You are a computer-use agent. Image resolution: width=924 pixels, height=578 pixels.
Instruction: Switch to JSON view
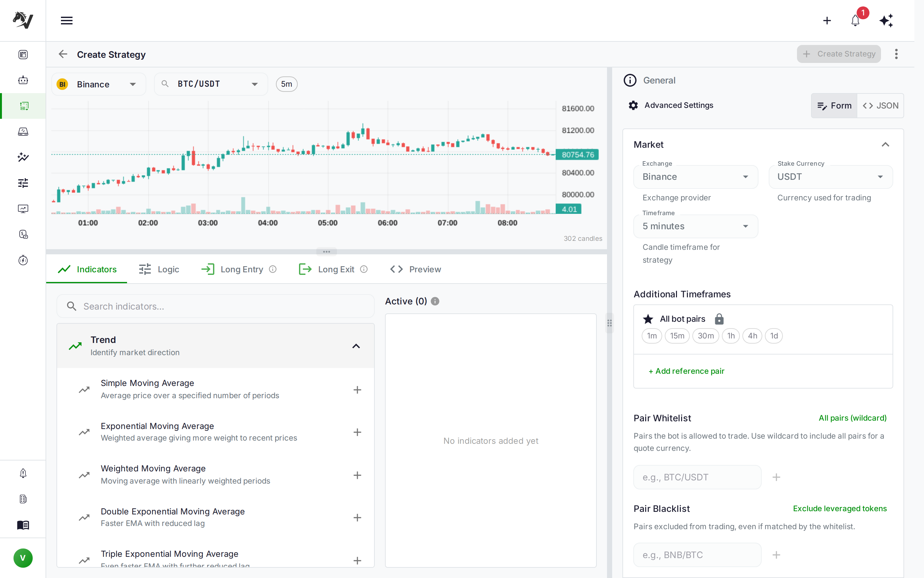[x=880, y=106]
